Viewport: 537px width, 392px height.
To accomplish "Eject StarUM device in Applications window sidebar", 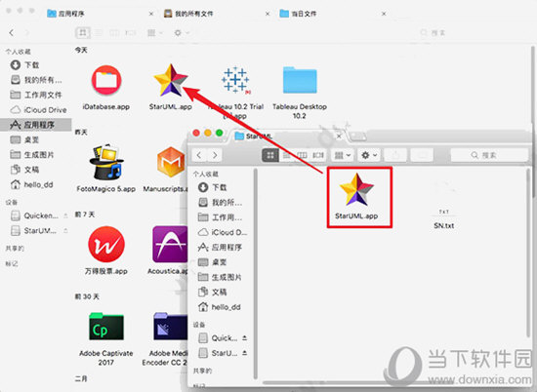I will pos(65,231).
